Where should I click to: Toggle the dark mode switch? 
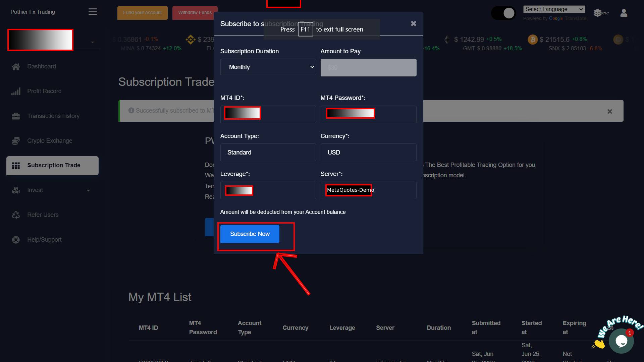click(503, 13)
